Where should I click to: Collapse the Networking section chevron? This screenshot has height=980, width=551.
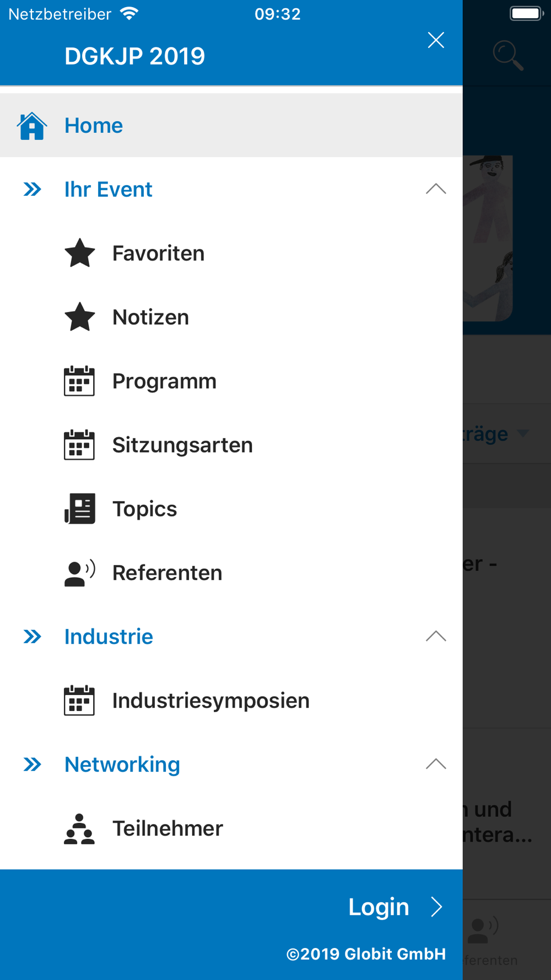point(436,764)
